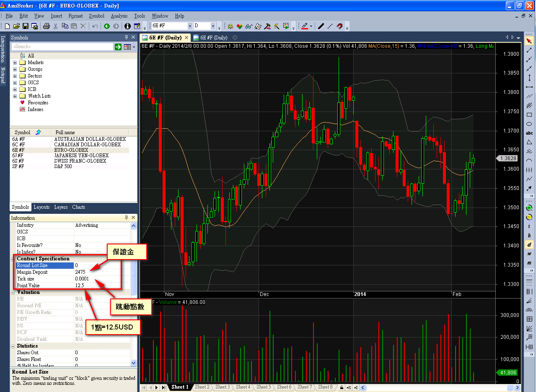Select JAPANESE YEN-GLOBEX symbol row
Screen dimensions: 536x392
point(70,156)
